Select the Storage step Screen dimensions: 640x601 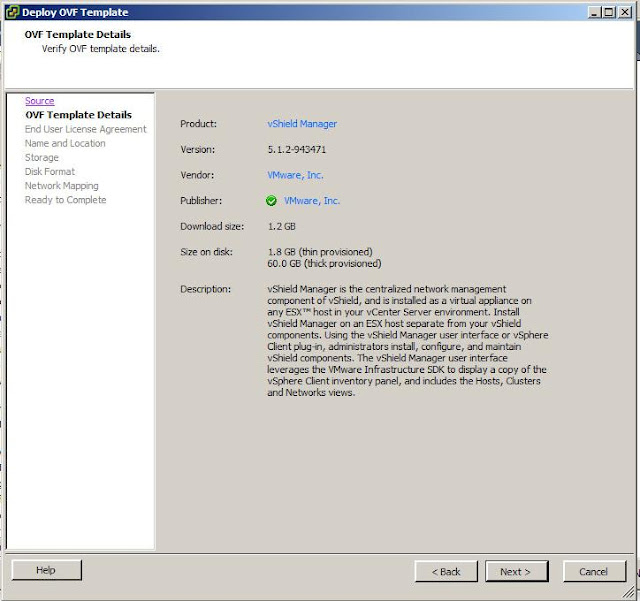point(42,158)
